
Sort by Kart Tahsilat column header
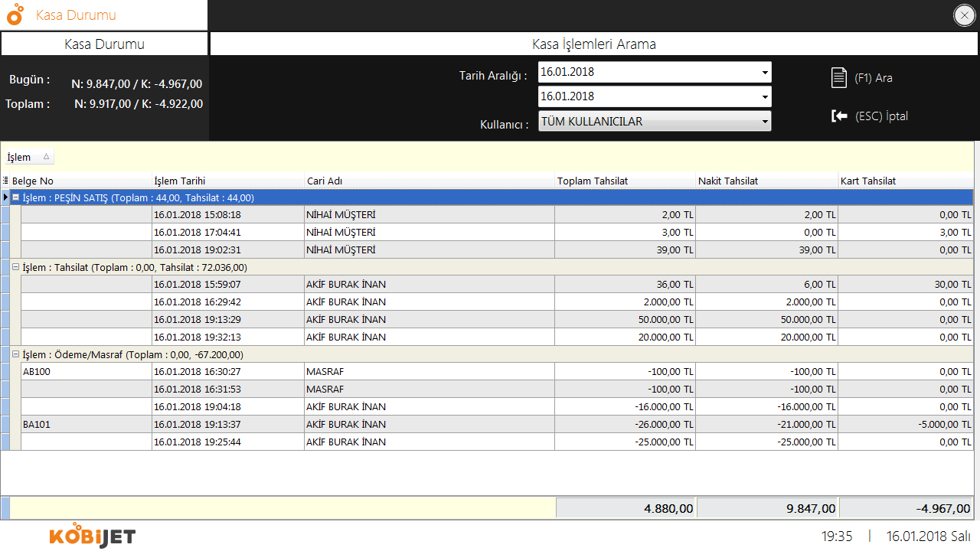pyautogui.click(x=906, y=181)
